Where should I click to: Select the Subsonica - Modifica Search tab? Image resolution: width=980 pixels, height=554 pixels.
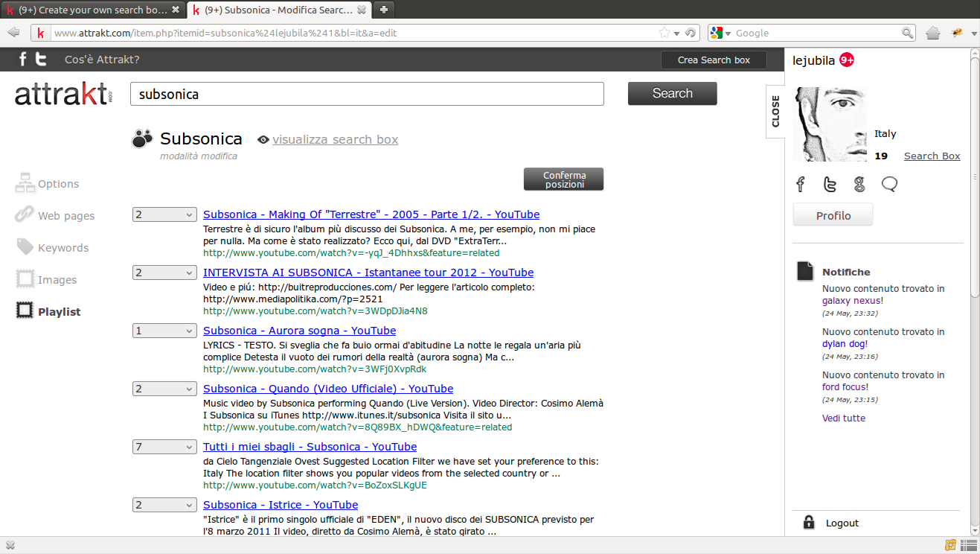[278, 10]
